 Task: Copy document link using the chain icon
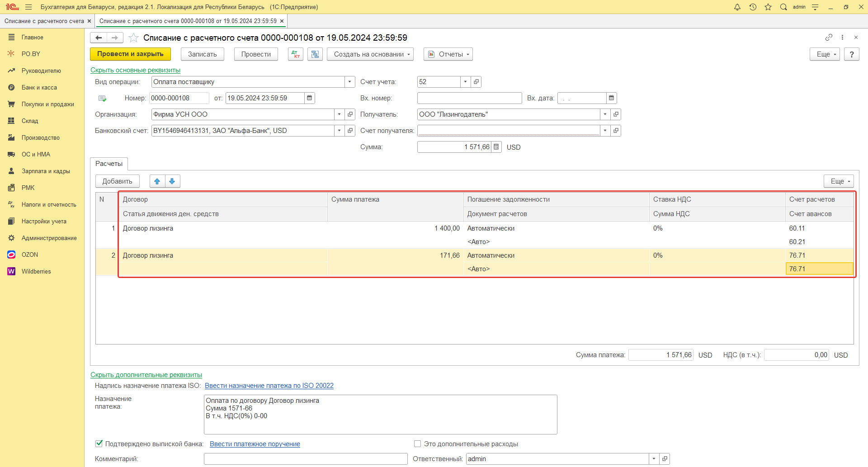[829, 38]
